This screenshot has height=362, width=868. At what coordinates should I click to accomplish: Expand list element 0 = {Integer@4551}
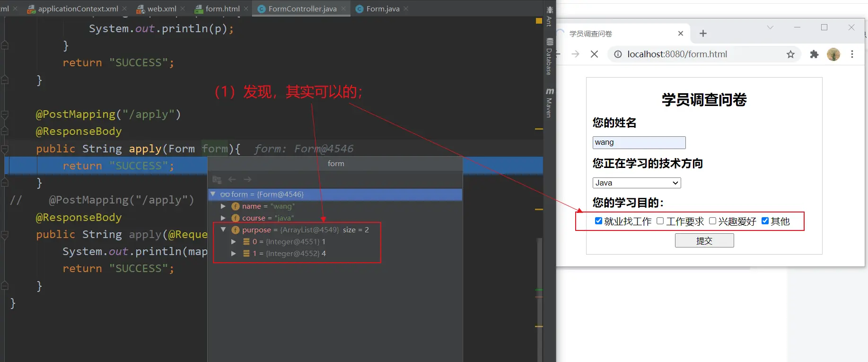tap(234, 242)
